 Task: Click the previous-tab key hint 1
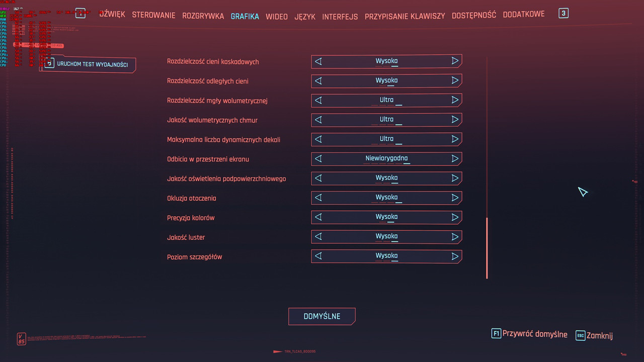pos(80,13)
